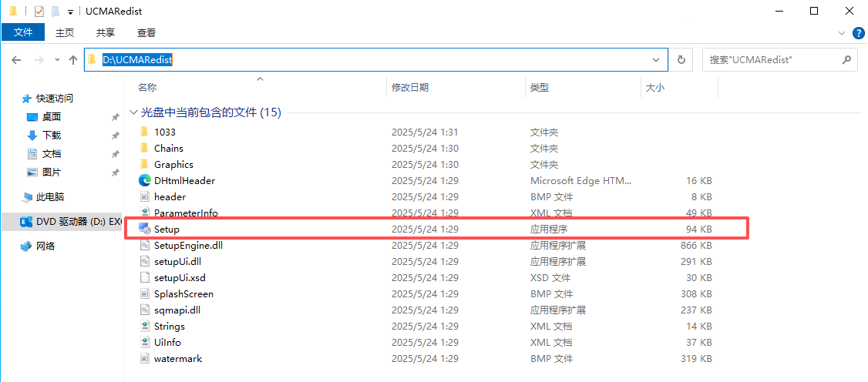
Task: Open the quick access toolbar dropdown
Action: (71, 12)
